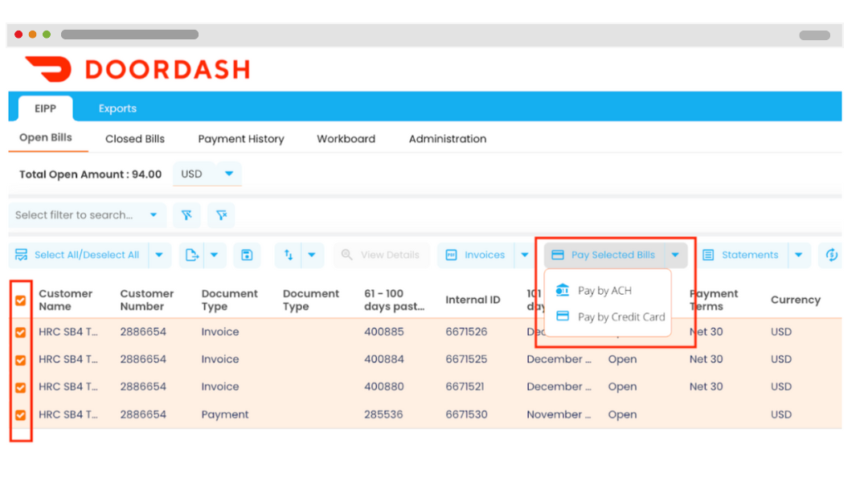Viewport: 868px width, 482px height.
Task: Click the clear filter funnel icon
Action: pyautogui.click(x=222, y=215)
